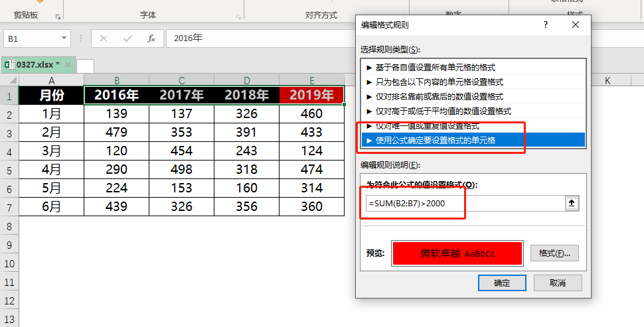Close the 0327.xlsx workbook tab

click(x=68, y=65)
